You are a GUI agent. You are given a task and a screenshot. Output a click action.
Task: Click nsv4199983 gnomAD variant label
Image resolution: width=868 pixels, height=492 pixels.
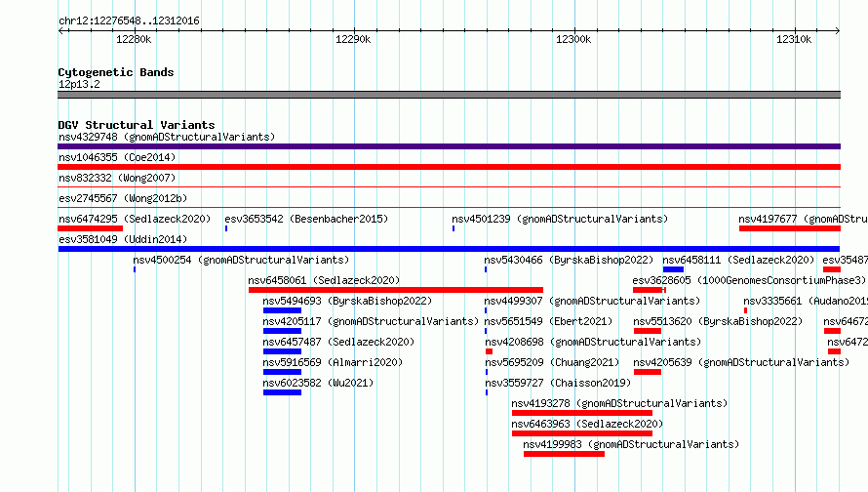(630, 444)
